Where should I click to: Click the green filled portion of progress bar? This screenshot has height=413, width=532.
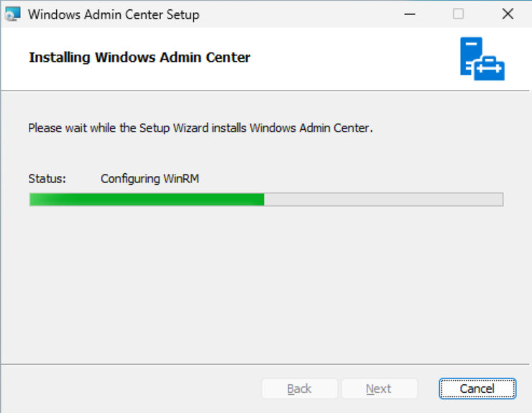tap(147, 200)
